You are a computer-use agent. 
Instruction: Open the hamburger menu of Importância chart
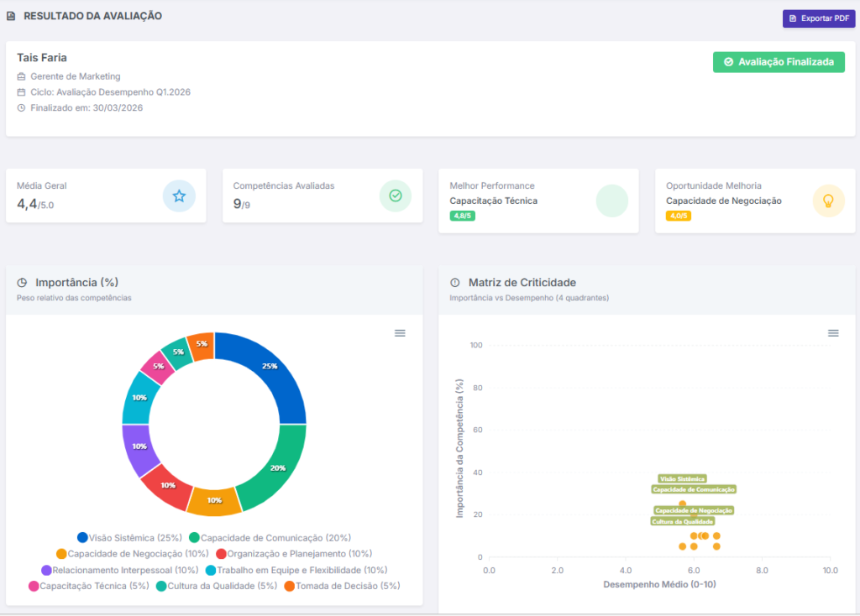[x=400, y=333]
